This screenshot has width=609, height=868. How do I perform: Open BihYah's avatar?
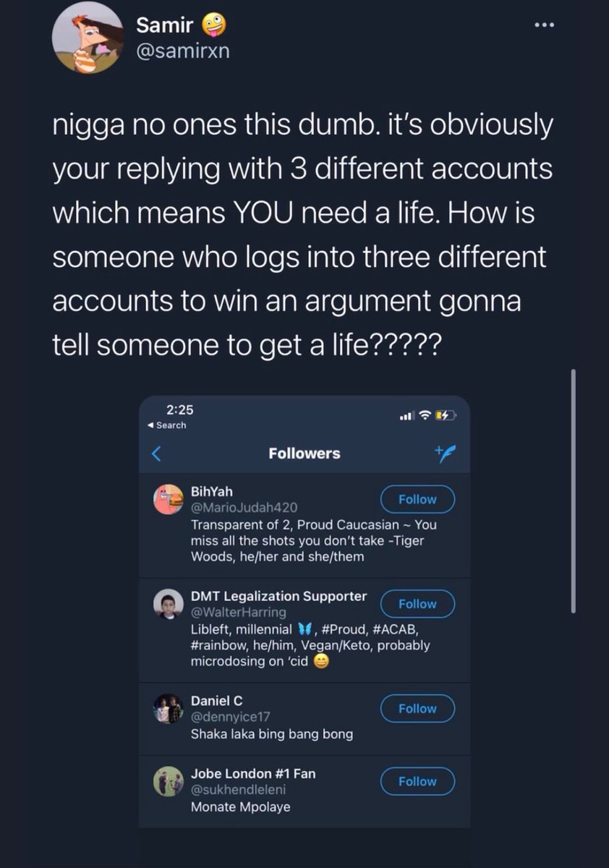tap(169, 499)
